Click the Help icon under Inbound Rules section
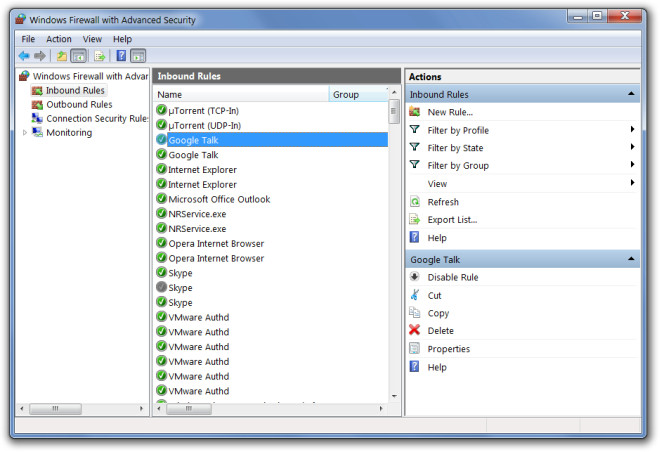Image resolution: width=660 pixels, height=452 pixels. [415, 237]
